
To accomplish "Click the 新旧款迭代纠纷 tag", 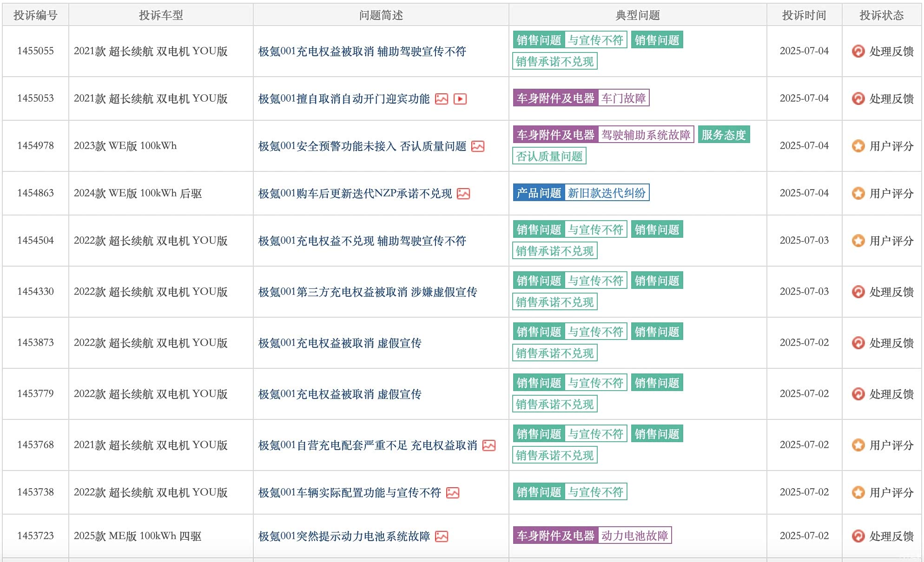I will pyautogui.click(x=606, y=193).
